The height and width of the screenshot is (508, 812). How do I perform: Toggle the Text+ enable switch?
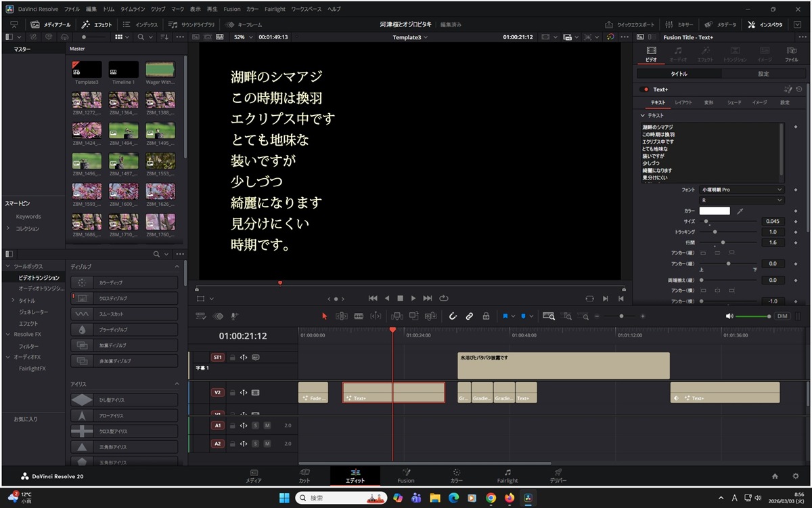(644, 89)
